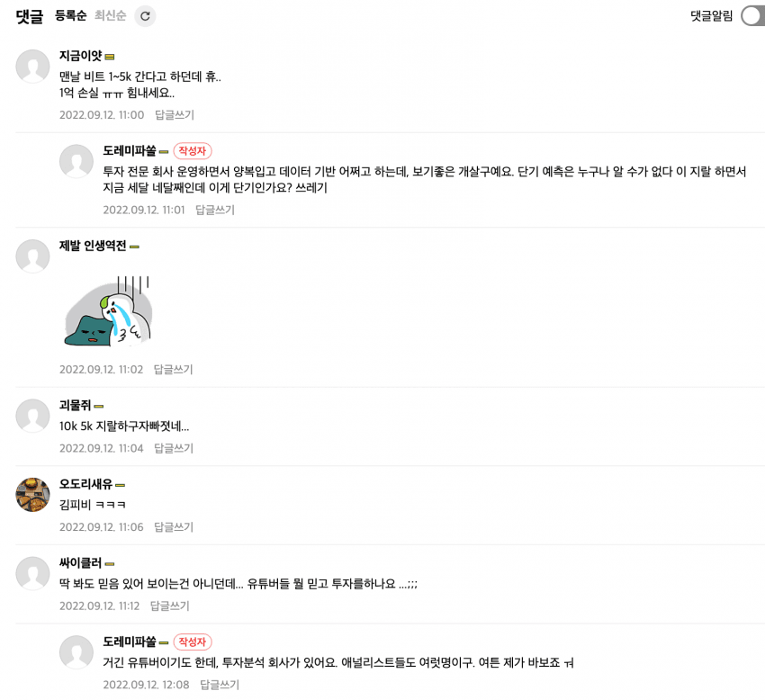Click the level badge next to 오도리새우
Viewport: 765px width, 700px height.
120,485
